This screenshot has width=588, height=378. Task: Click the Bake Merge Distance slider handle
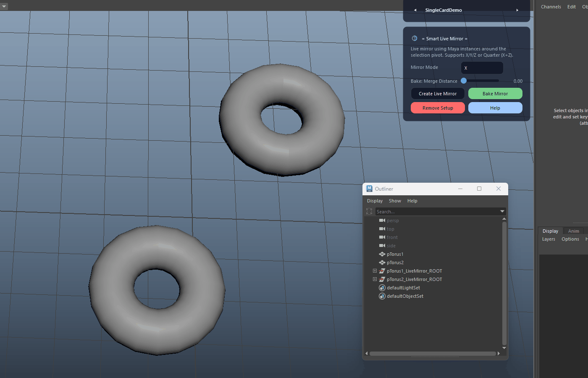click(x=464, y=81)
